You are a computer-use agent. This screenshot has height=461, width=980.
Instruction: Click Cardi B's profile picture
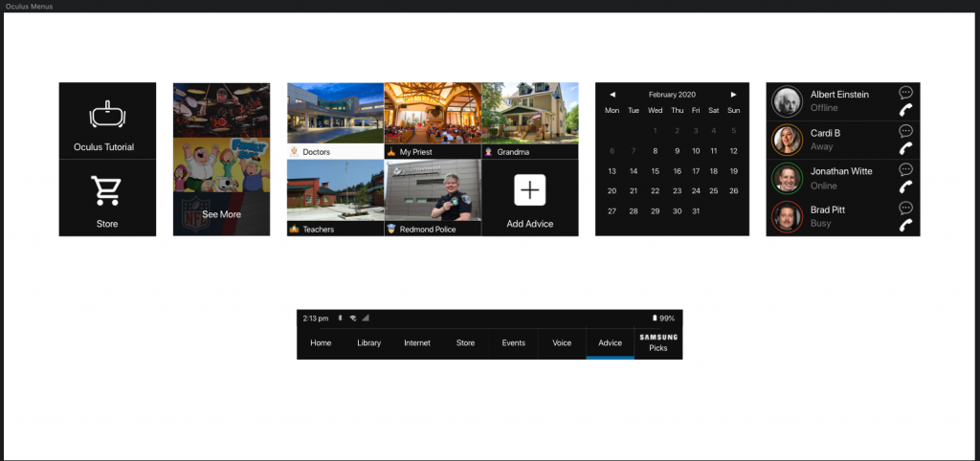pos(787,140)
